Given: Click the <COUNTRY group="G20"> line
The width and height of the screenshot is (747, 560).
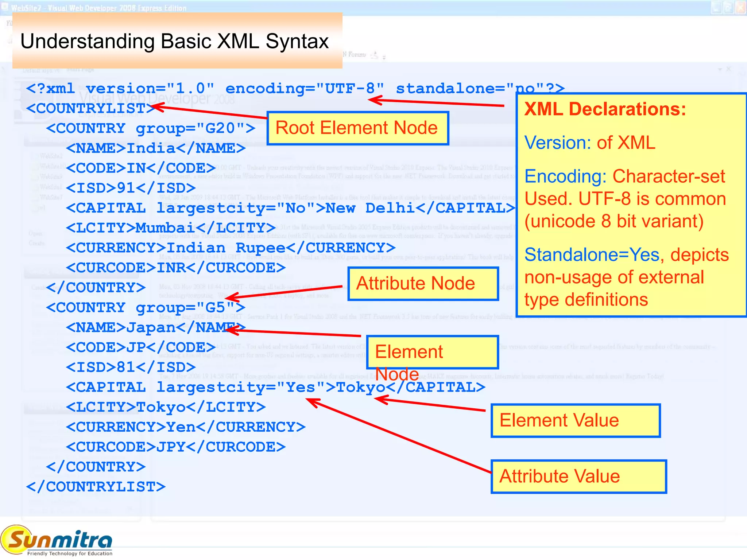Looking at the screenshot, I should (x=151, y=128).
